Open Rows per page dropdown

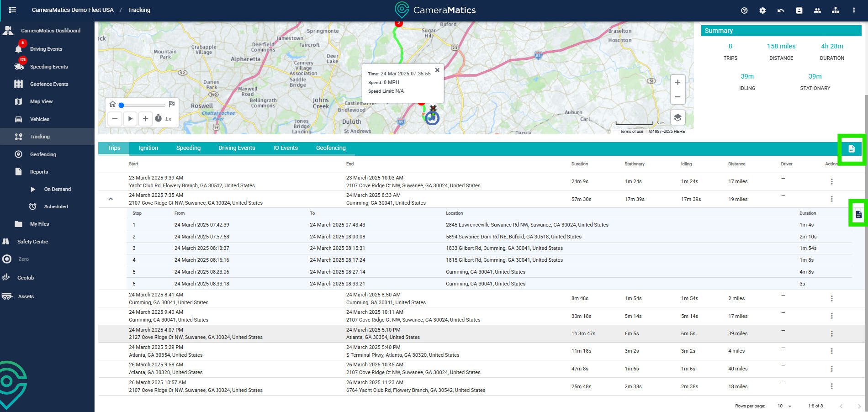(x=784, y=406)
